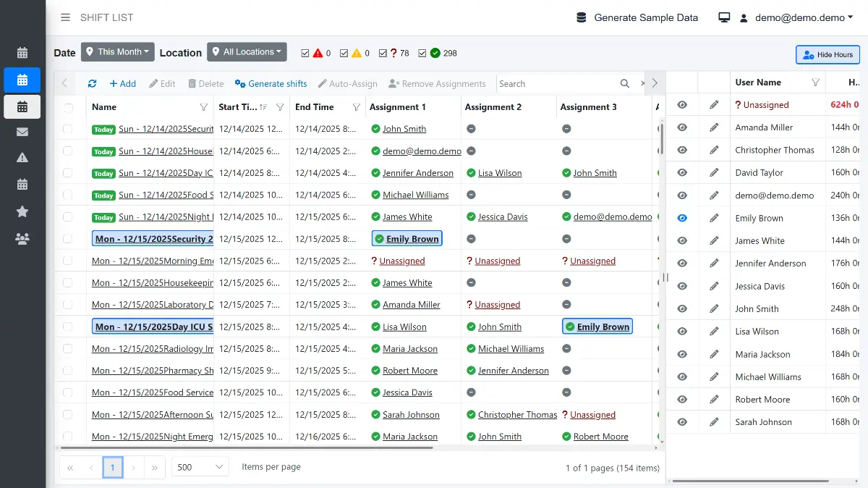Screen dimensions: 868x488
Task: Click the Hide Hours button
Action: [827, 54]
